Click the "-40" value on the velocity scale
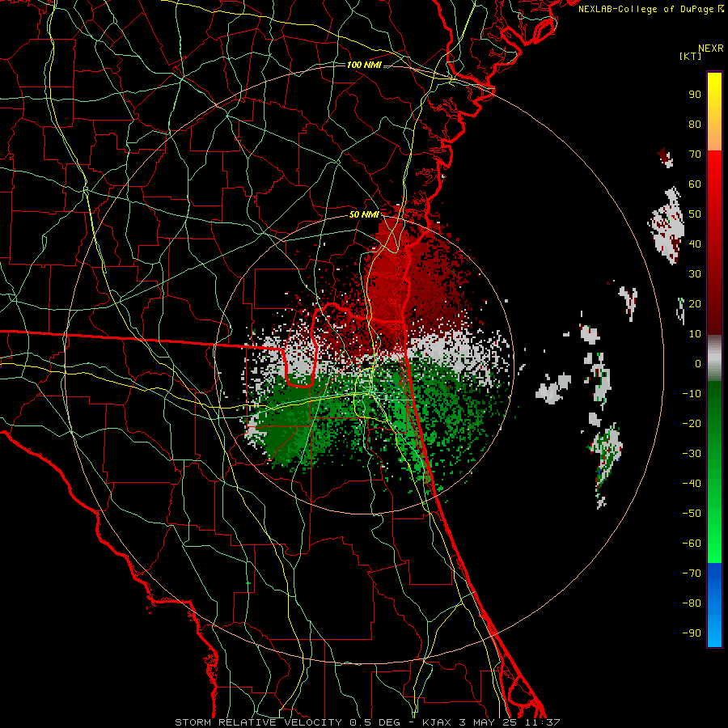Image resolution: width=728 pixels, height=728 pixels. pos(692,484)
